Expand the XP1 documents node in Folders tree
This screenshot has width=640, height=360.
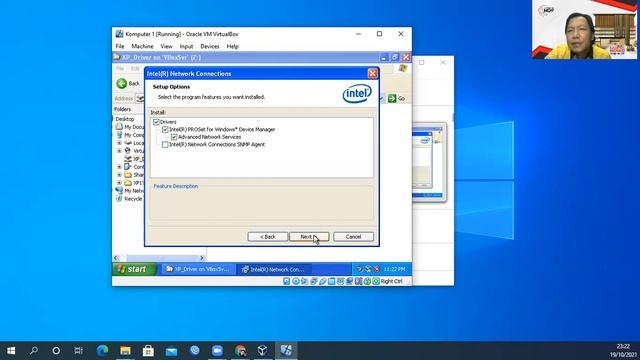click(120, 182)
